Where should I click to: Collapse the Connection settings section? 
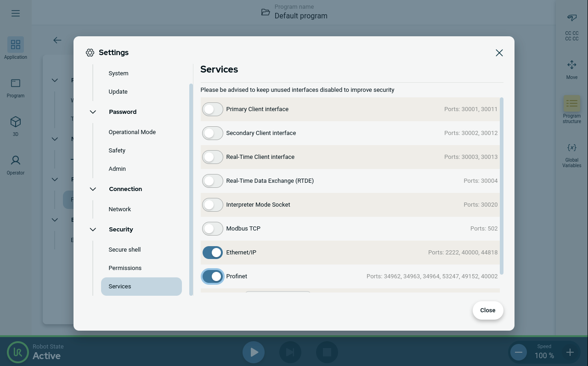pyautogui.click(x=93, y=189)
